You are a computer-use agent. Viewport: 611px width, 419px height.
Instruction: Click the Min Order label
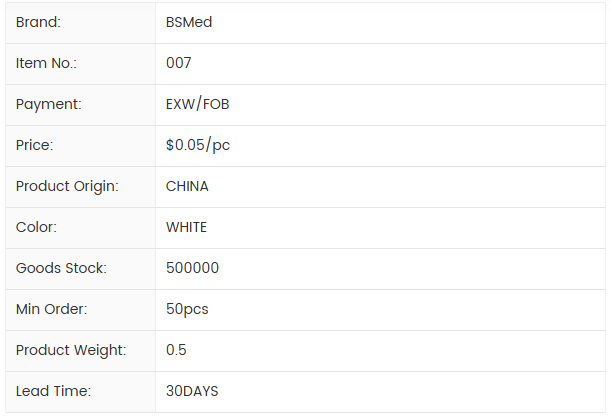click(52, 309)
